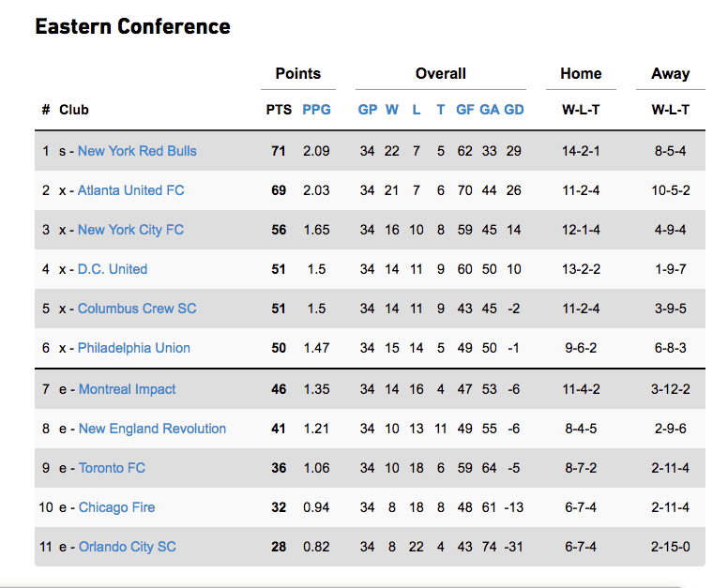The height and width of the screenshot is (588, 728).
Task: Click the Chicago Fire club link
Action: 116,507
